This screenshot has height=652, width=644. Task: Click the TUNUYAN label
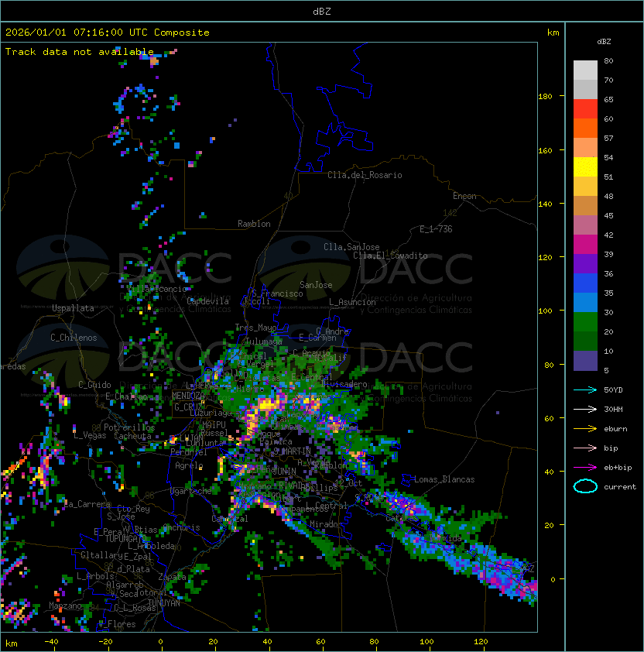click(x=164, y=603)
